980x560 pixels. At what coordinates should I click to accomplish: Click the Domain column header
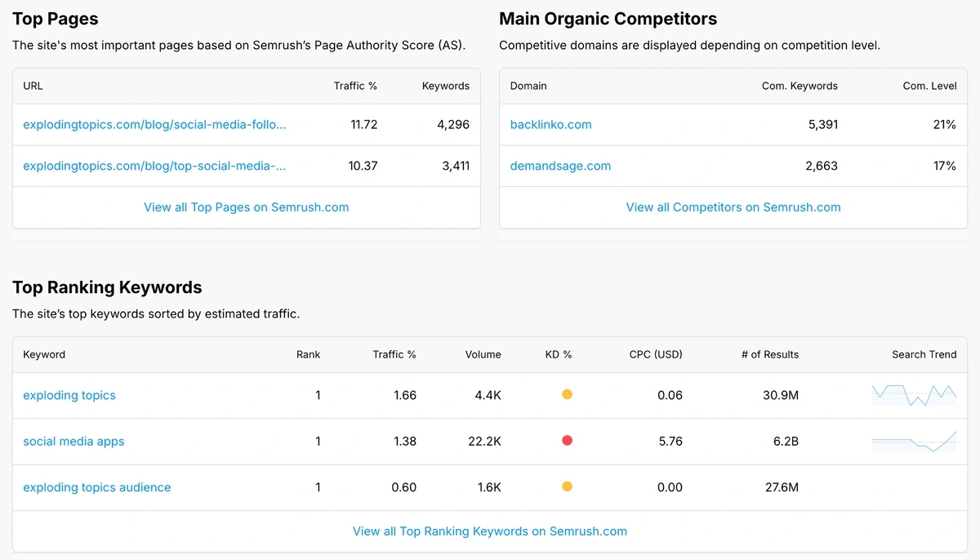[528, 86]
